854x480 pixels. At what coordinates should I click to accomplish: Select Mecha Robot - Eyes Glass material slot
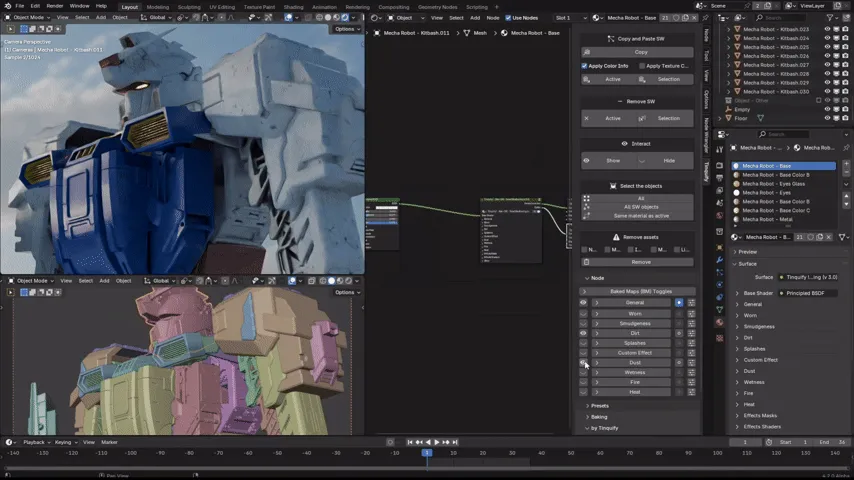[x=784, y=184]
